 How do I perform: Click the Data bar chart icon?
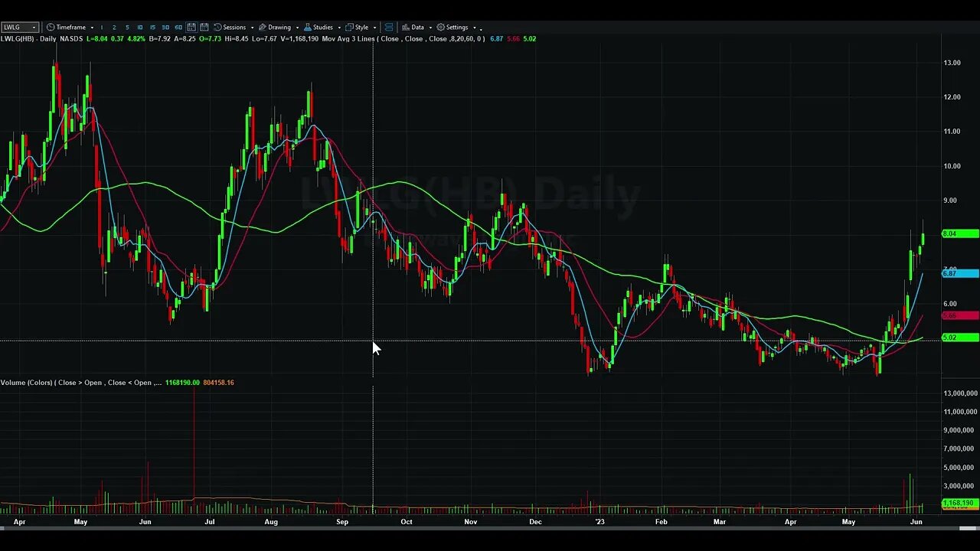(405, 27)
